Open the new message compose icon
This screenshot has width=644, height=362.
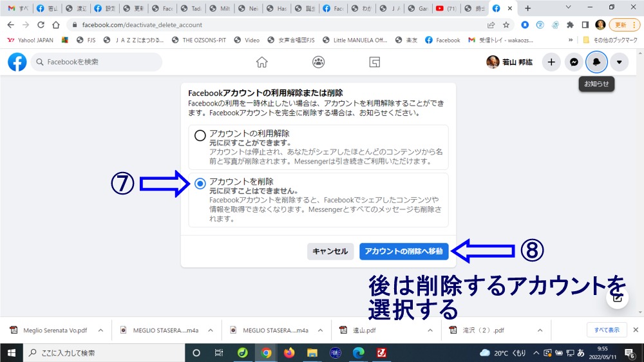click(x=618, y=297)
